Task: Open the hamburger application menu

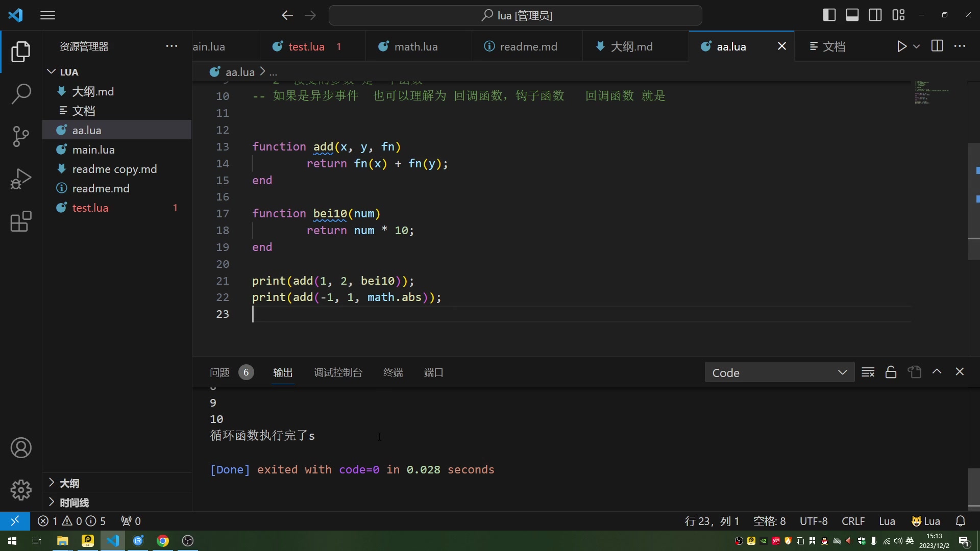Action: (x=47, y=15)
